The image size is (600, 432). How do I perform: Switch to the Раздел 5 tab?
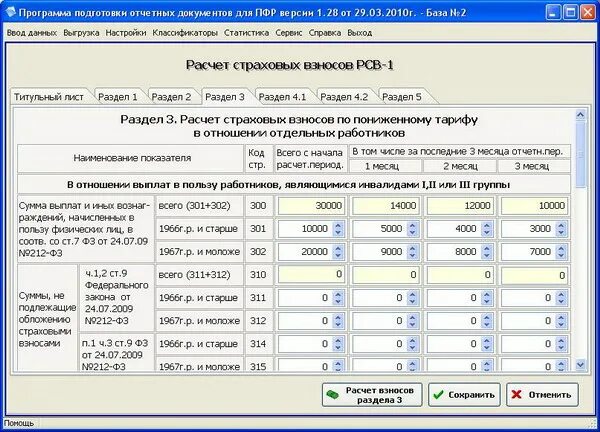tap(402, 97)
